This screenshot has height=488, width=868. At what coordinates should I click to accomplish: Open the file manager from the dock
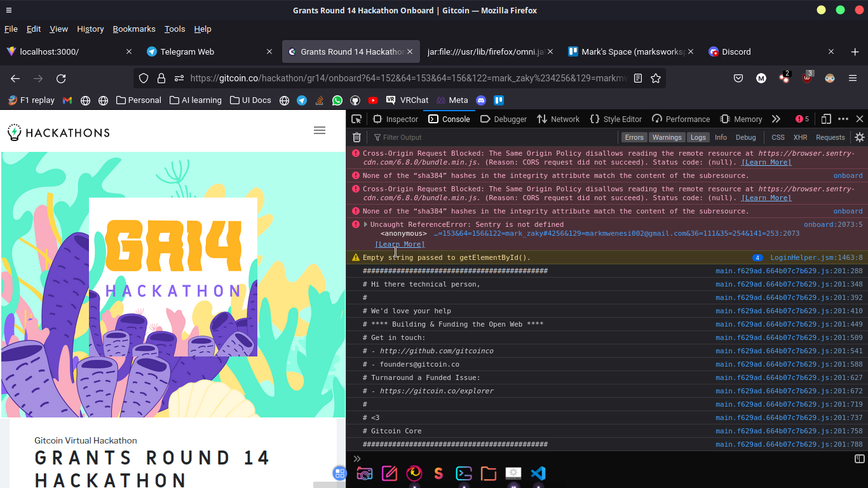[489, 473]
